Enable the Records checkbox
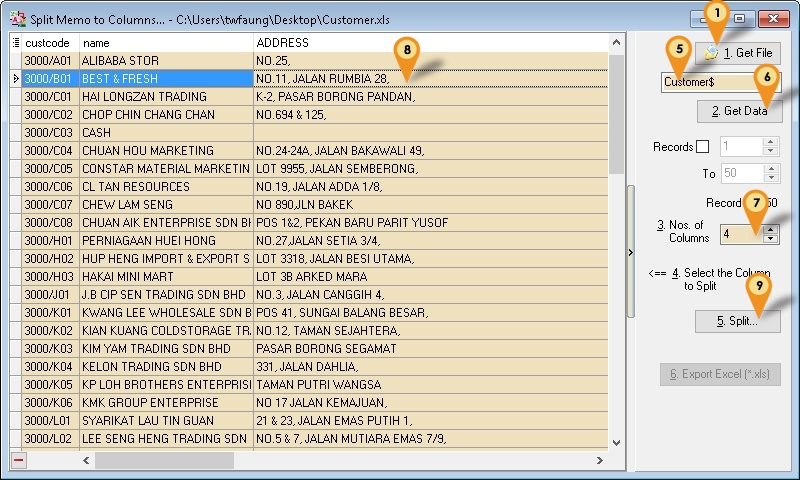800x480 pixels. click(702, 147)
